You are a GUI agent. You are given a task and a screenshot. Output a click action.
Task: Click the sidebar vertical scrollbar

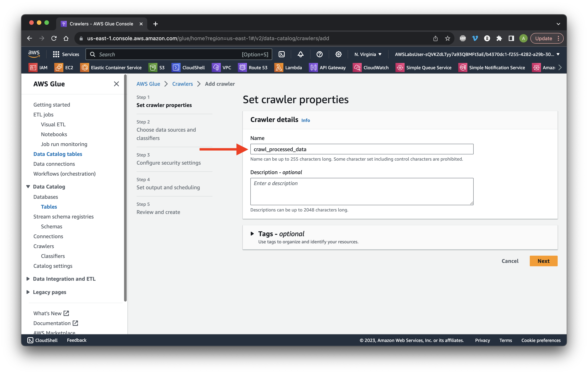(126, 188)
